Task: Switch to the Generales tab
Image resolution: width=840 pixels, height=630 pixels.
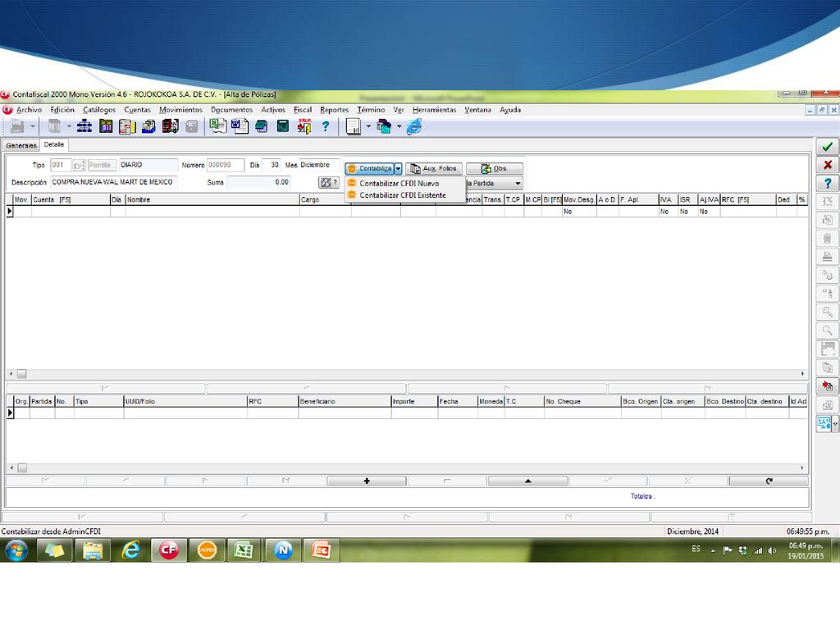Action: point(21,145)
